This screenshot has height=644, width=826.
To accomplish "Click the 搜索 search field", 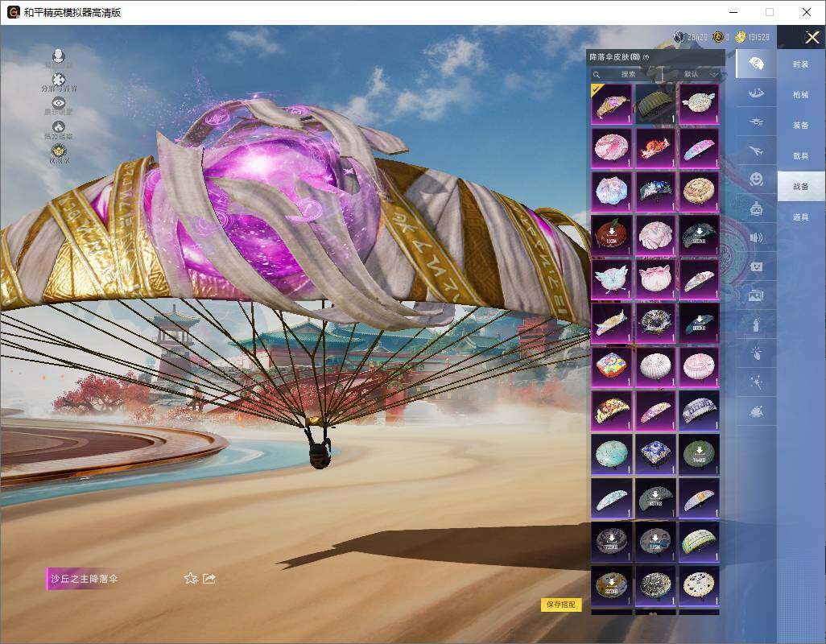I will [x=626, y=74].
